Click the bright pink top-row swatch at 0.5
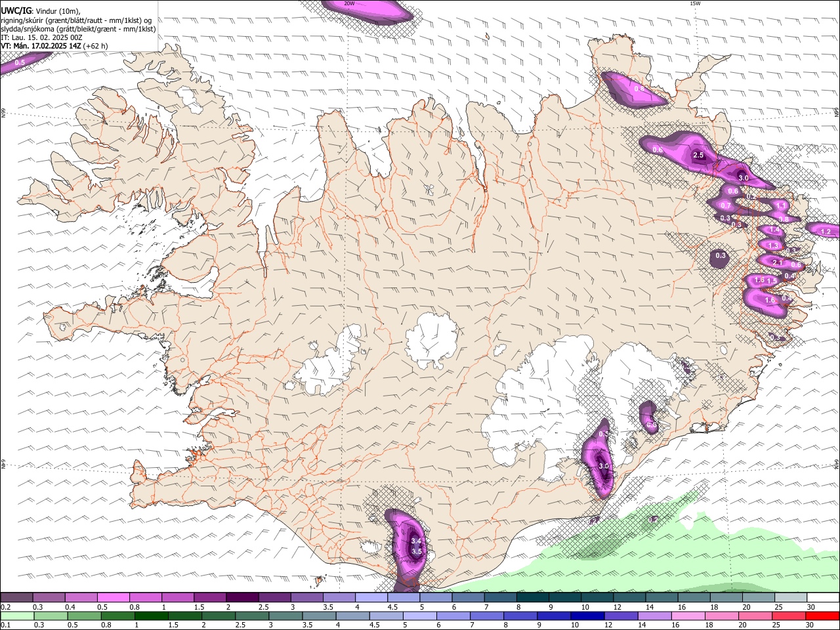Viewport: 840px width, 630px height. (114, 598)
